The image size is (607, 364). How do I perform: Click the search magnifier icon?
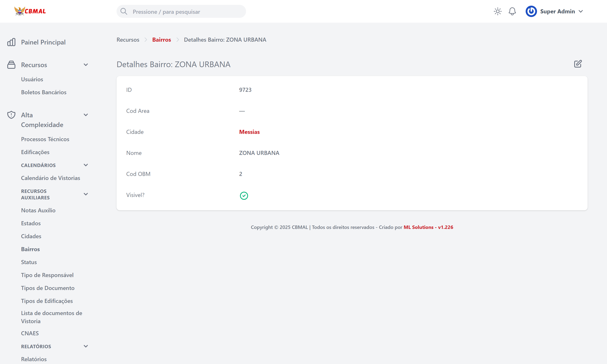[x=124, y=12]
